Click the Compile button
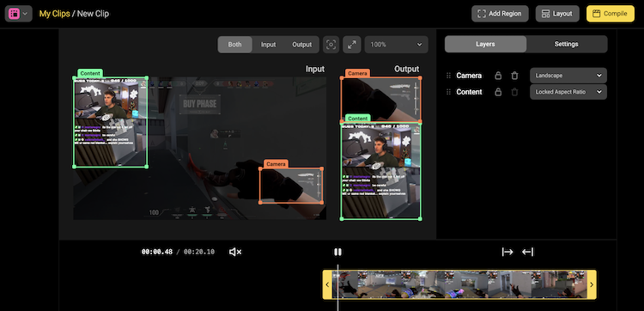Viewport: 644px width, 311px height. [x=611, y=14]
